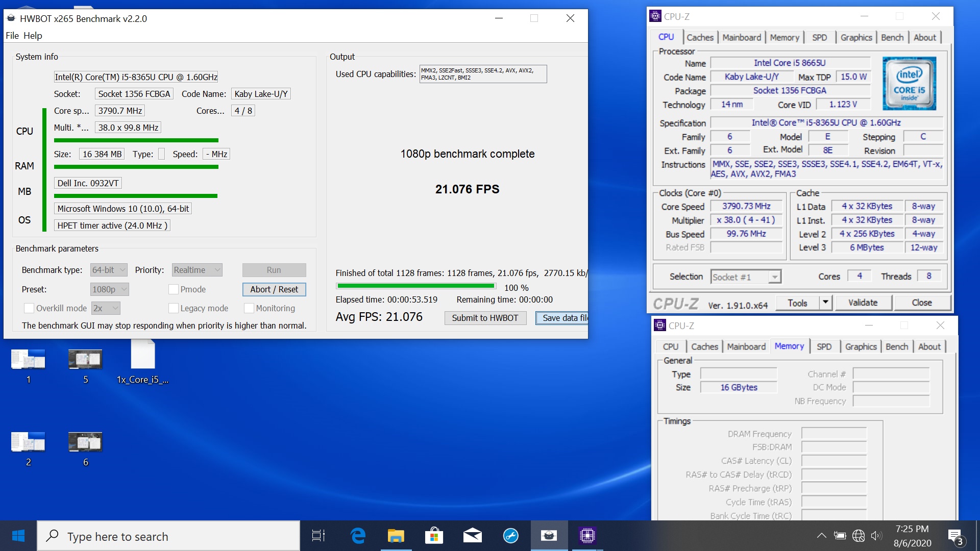This screenshot has width=980, height=551.
Task: Switch to About tab in lower CPU-Z
Action: (929, 346)
